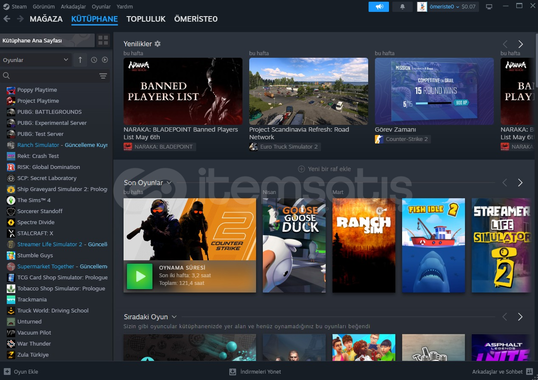Open the friends chat icon
Viewport: 538px width, 380px height.
(529, 372)
